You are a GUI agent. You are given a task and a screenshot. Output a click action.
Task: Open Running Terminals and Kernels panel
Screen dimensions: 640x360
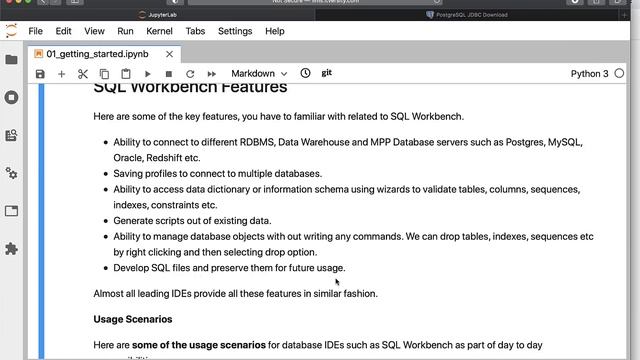click(11, 97)
